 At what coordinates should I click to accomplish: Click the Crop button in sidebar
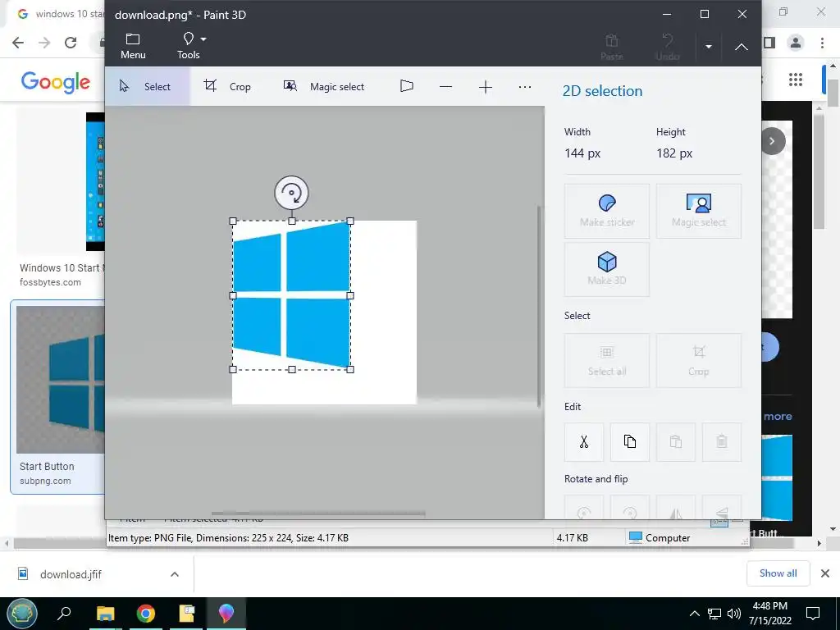(x=699, y=361)
